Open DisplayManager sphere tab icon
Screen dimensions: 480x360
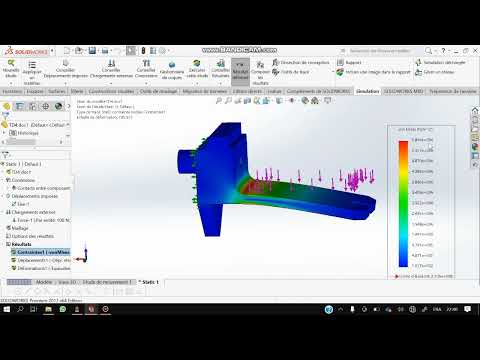[x=59, y=106]
